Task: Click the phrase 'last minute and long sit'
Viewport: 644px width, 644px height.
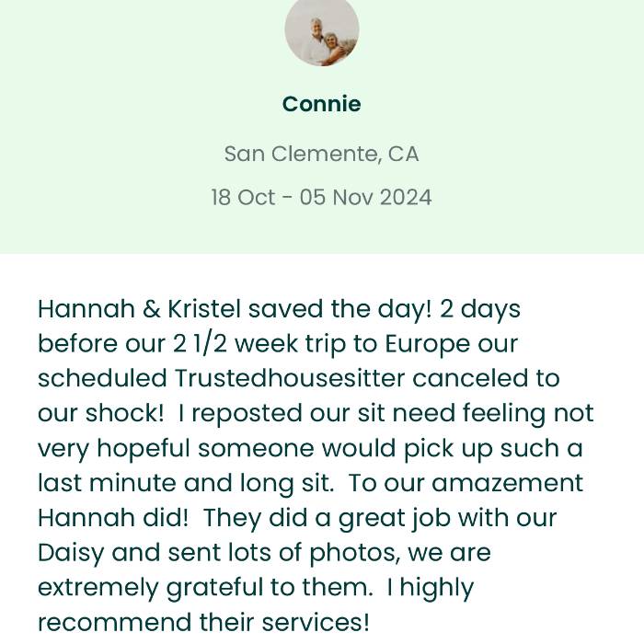Action: [x=184, y=484]
